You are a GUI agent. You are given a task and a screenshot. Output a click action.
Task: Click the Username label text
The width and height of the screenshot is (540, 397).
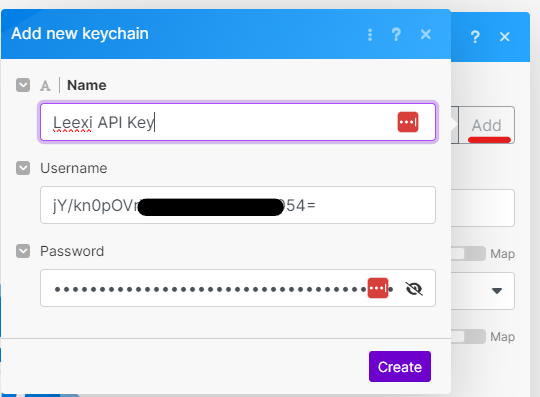pyautogui.click(x=74, y=168)
